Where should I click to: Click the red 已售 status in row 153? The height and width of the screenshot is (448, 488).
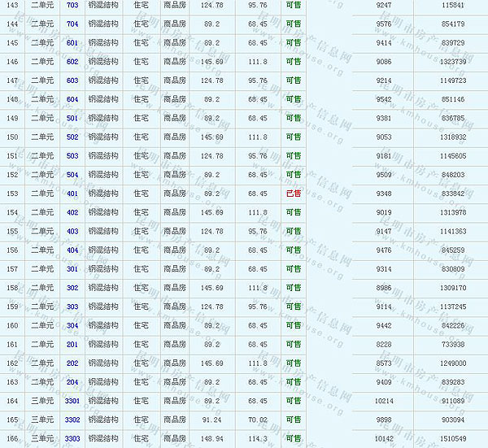[x=294, y=194]
